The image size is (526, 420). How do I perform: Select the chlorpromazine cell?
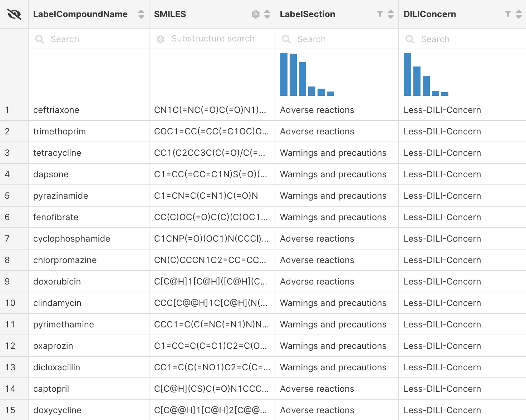point(89,260)
